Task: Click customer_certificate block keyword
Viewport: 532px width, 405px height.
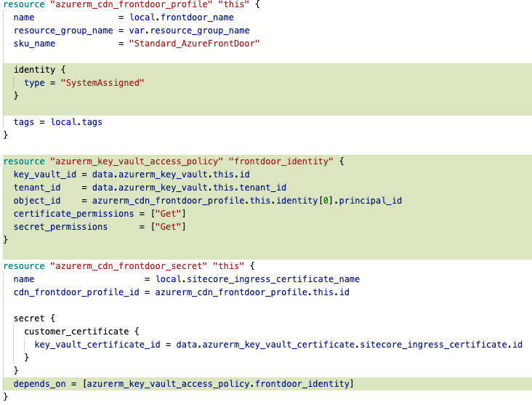Action: pos(76,332)
